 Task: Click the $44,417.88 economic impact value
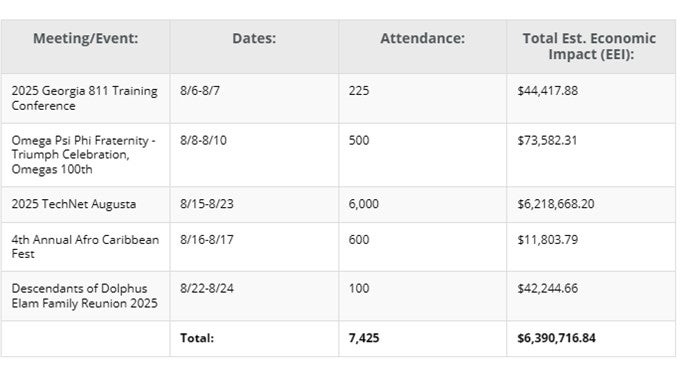pos(547,91)
